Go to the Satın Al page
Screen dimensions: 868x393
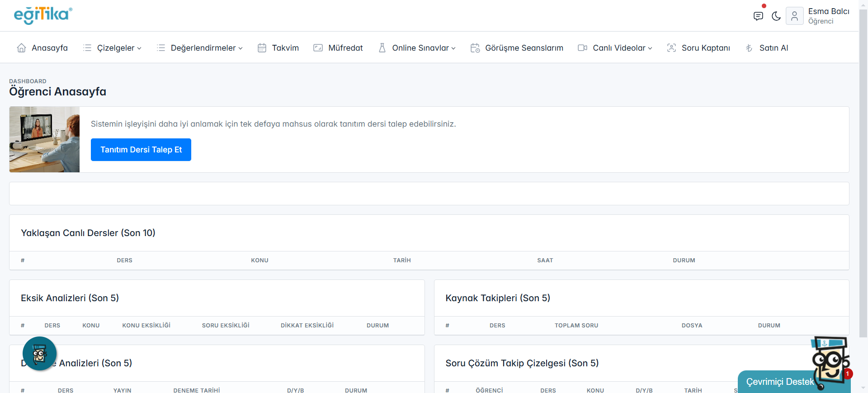point(773,48)
